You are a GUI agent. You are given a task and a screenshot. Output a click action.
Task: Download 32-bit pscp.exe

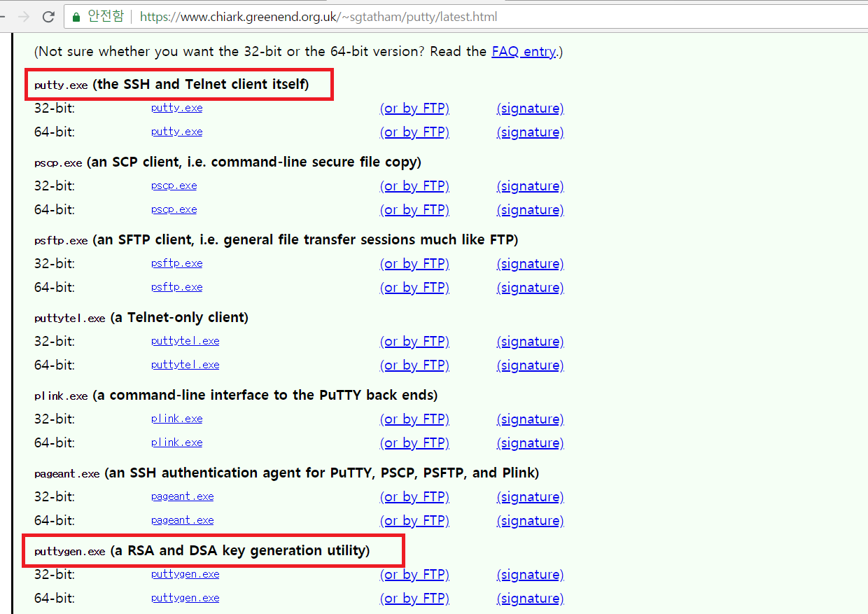tap(174, 186)
